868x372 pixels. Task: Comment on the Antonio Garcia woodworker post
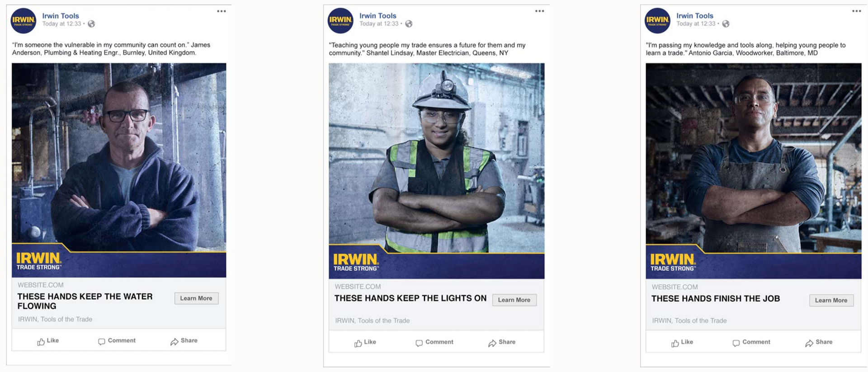pyautogui.click(x=751, y=343)
